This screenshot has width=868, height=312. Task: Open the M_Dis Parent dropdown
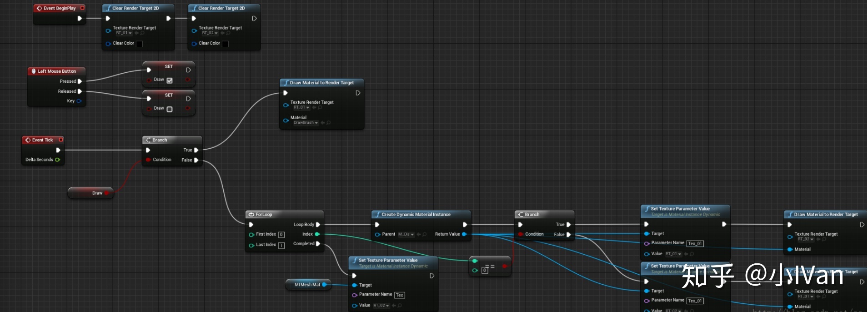(406, 235)
